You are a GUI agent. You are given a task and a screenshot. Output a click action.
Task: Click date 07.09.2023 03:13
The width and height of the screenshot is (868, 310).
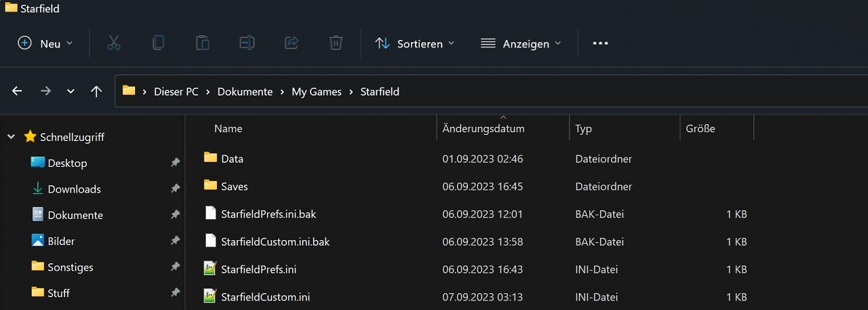pos(482,297)
